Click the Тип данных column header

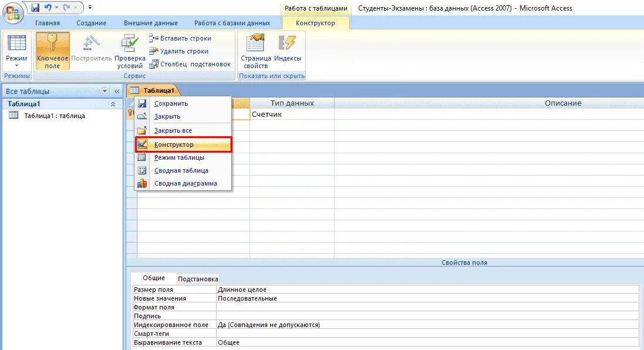pos(292,103)
